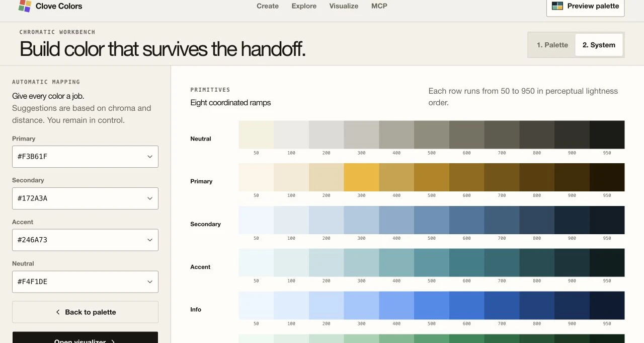Switch to the 2. System tab

point(599,45)
